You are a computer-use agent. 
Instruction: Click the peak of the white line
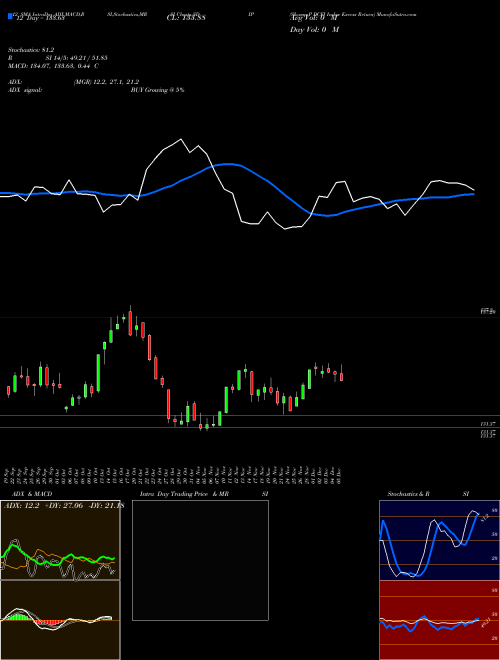(x=181, y=139)
